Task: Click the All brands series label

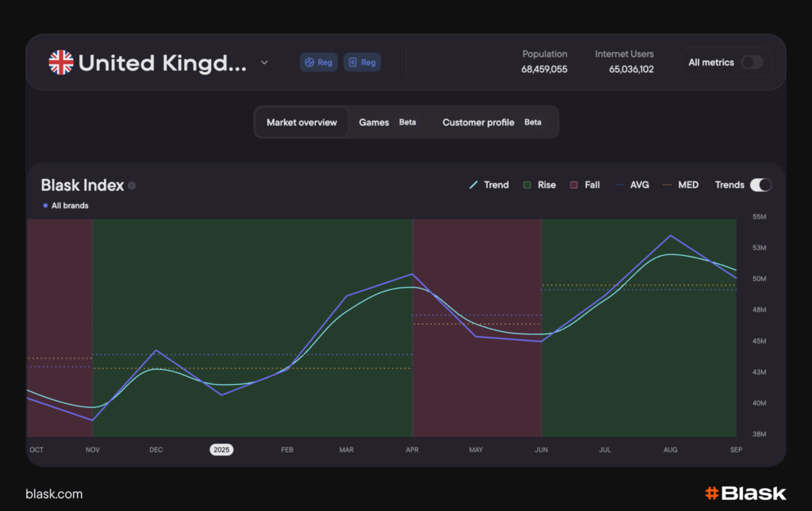Action: [x=69, y=206]
